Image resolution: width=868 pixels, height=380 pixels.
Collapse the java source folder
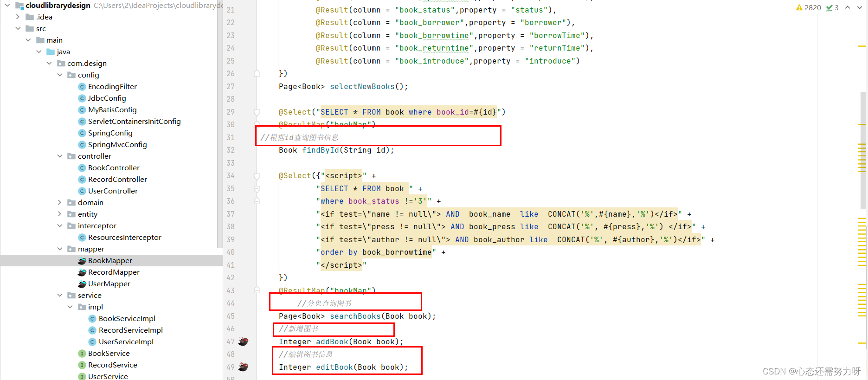point(39,52)
